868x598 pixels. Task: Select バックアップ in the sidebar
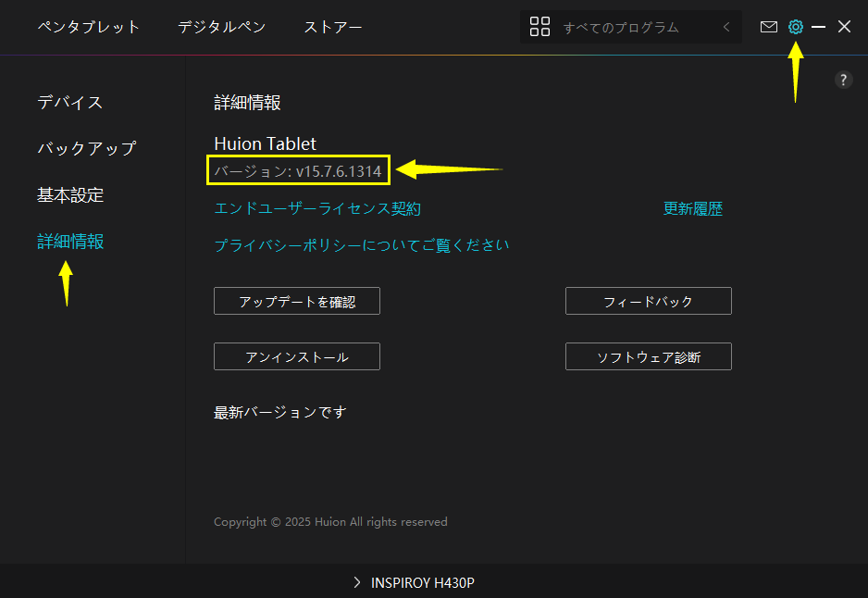pos(86,148)
